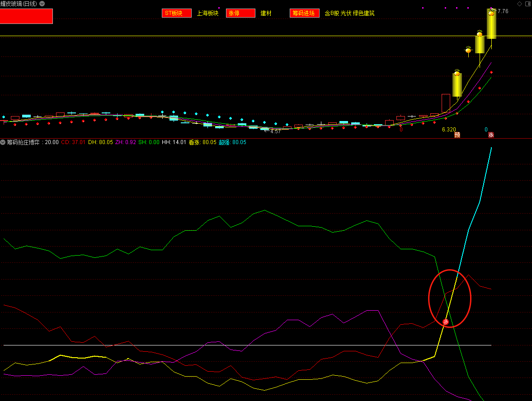
Task: Click the HH: 14.01 value
Action: point(174,142)
